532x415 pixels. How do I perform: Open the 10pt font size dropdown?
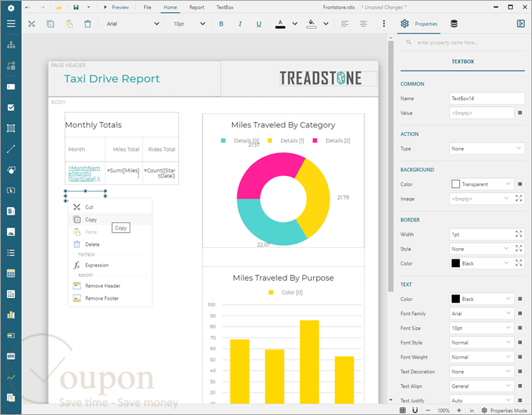189,24
